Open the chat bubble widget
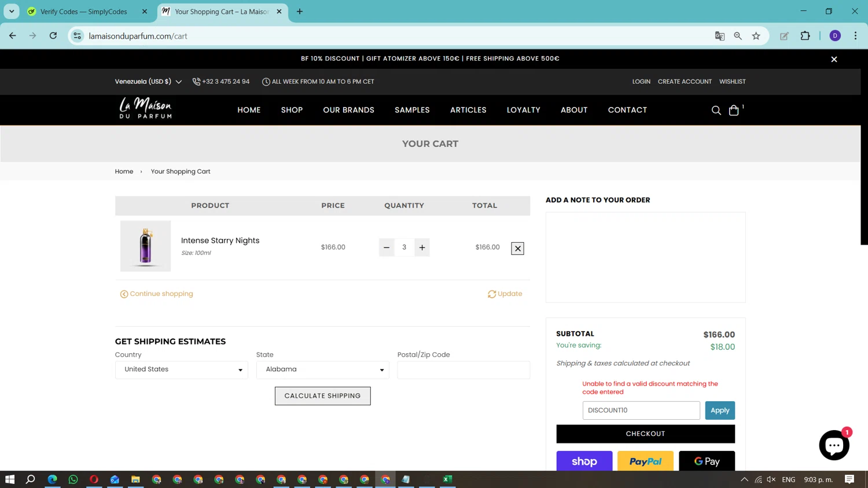This screenshot has width=868, height=488. point(834,445)
